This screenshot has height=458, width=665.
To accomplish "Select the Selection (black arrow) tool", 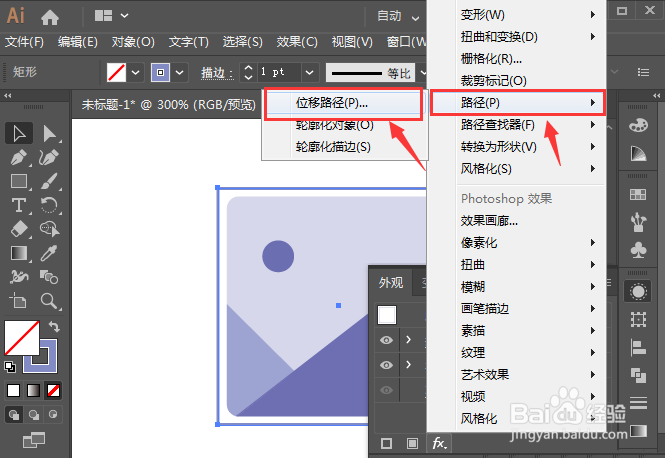I will [x=19, y=133].
